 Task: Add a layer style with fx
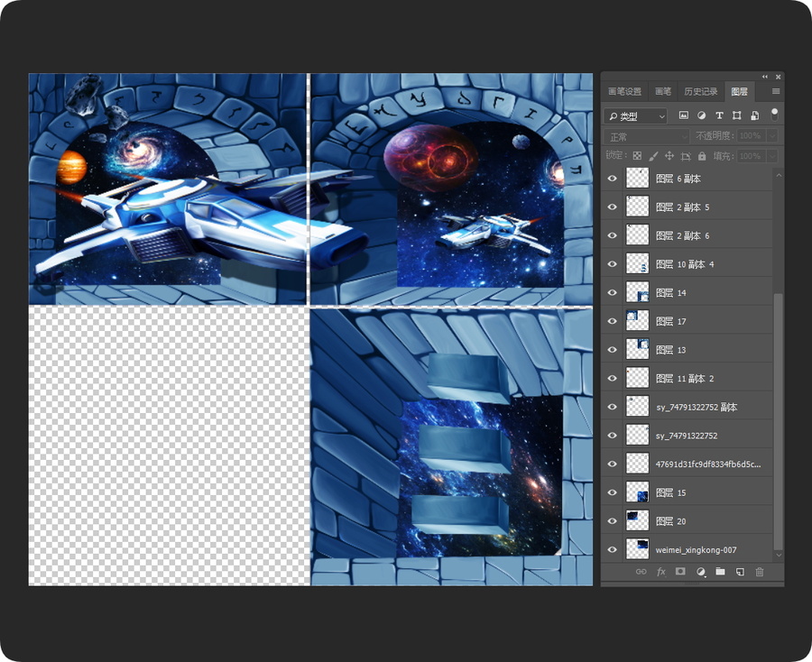(x=660, y=572)
